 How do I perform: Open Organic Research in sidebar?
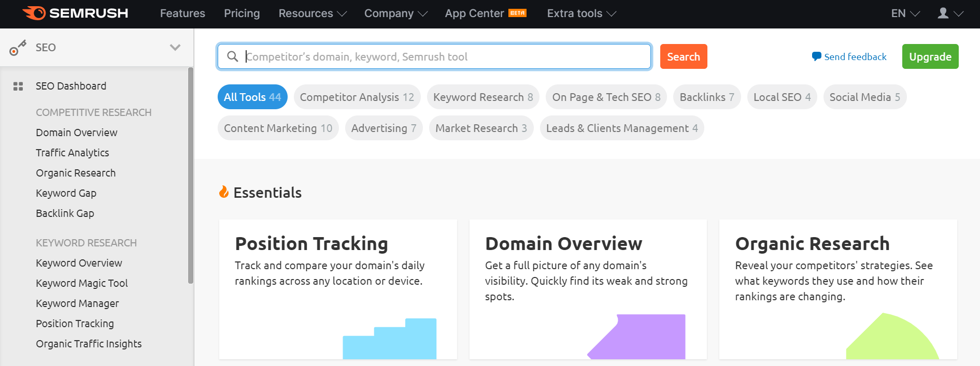click(76, 173)
